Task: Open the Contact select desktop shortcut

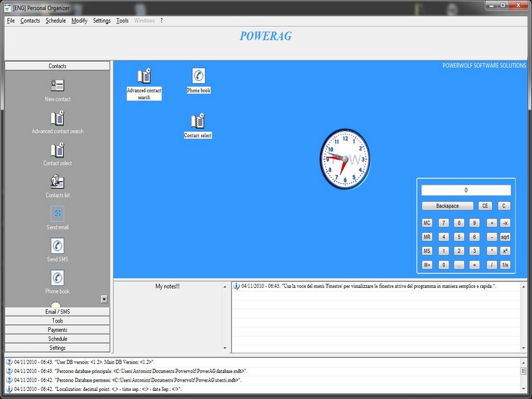Action: tap(198, 122)
